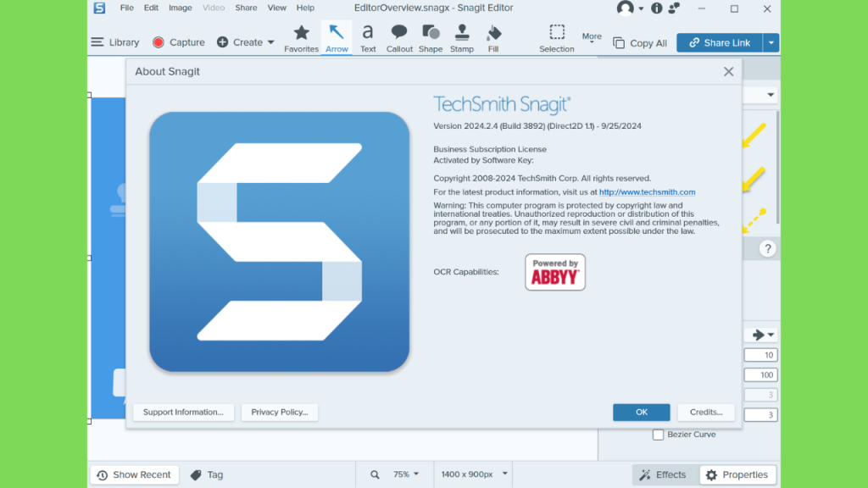Viewport: 868px width, 488px height.
Task: Click the Powered by ABBYY badge
Action: 555,272
